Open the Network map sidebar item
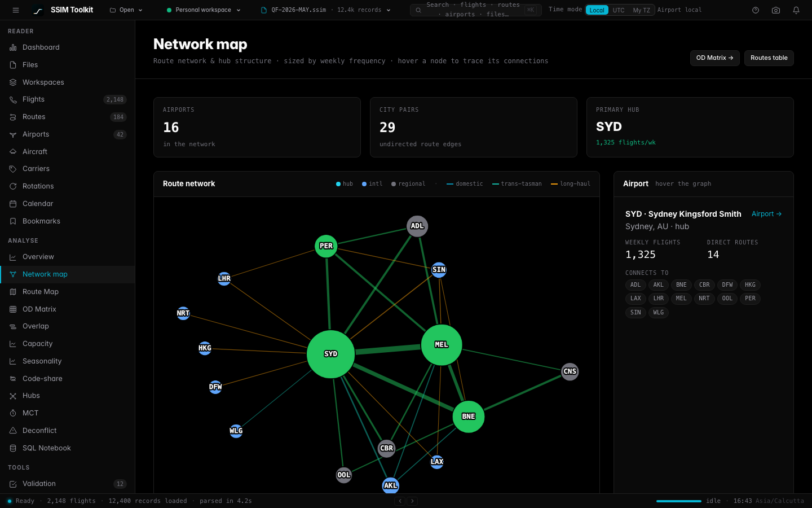This screenshot has width=812, height=508. (x=68, y=274)
